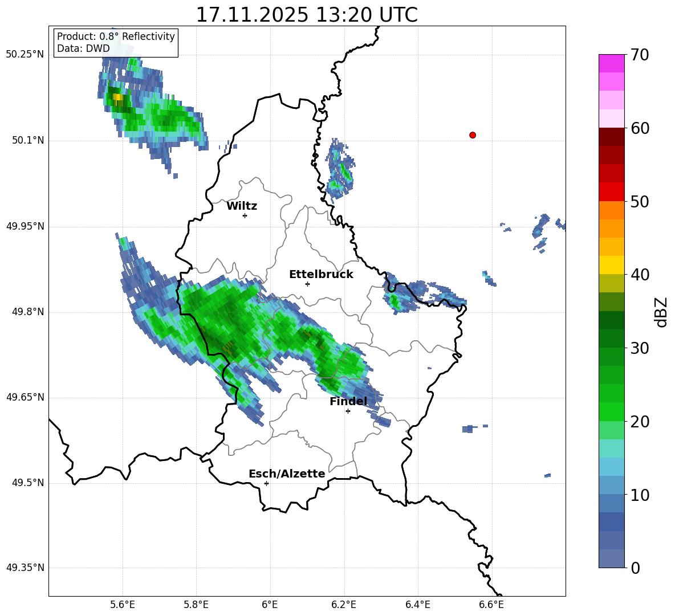Click the colorbar tick label 70
The height and width of the screenshot is (616, 675).
click(x=640, y=55)
